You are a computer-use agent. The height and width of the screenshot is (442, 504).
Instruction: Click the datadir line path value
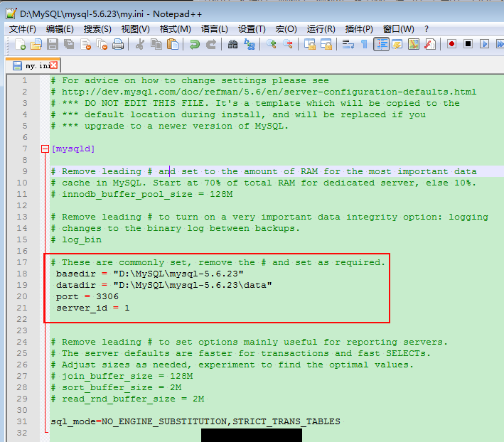click(193, 285)
